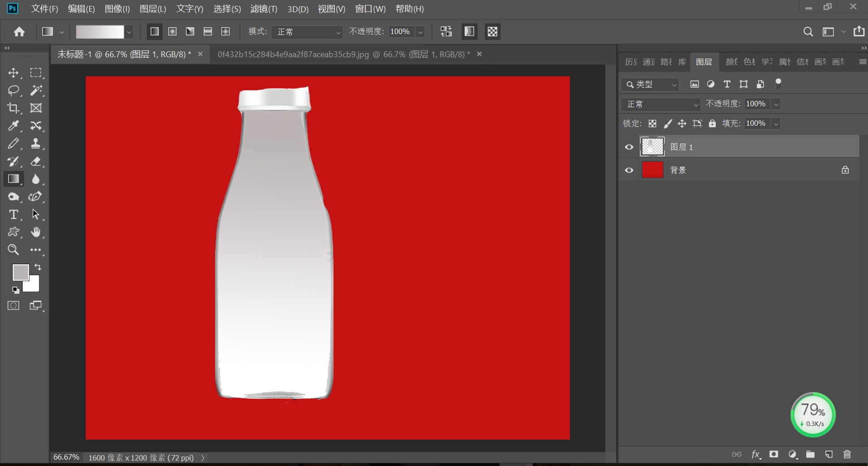
Task: Select the Eyedropper tool
Action: (x=13, y=126)
